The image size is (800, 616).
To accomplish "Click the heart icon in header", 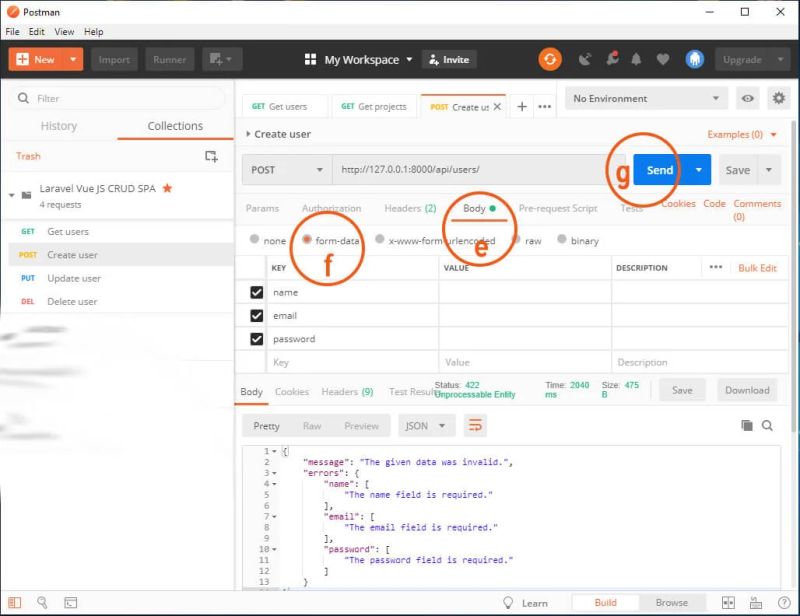I will (663, 59).
